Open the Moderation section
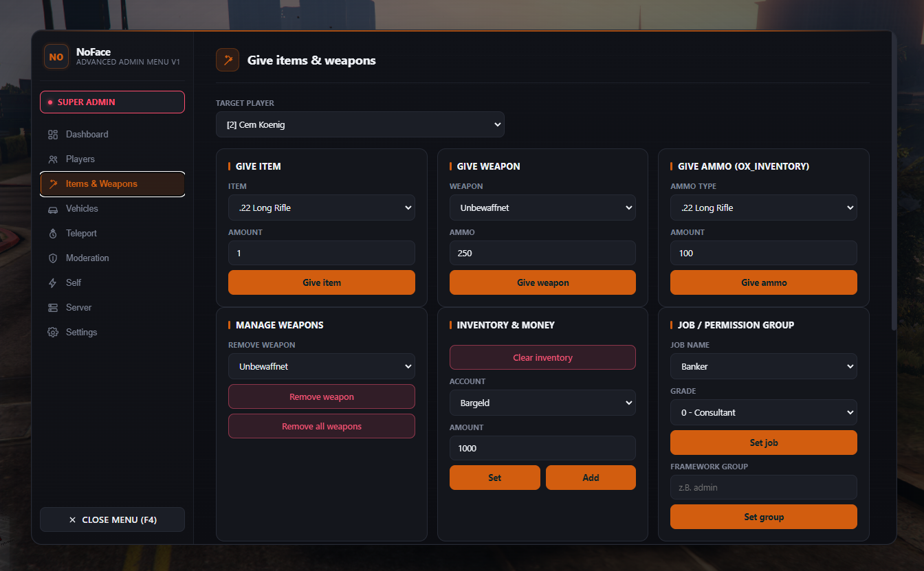 point(112,258)
